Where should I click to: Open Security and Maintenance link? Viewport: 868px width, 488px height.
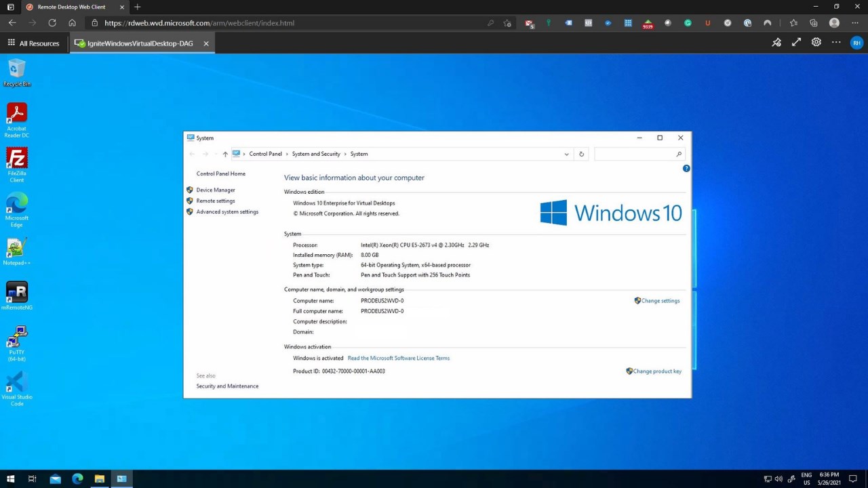[x=227, y=386]
